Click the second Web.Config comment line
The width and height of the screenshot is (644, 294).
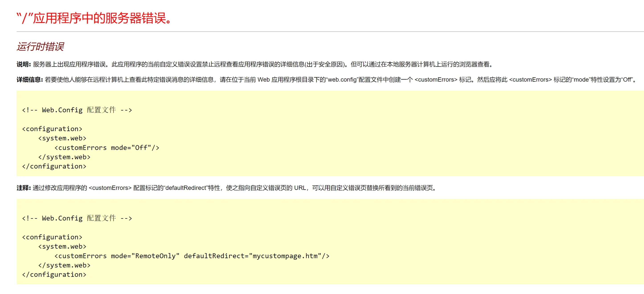click(x=77, y=218)
